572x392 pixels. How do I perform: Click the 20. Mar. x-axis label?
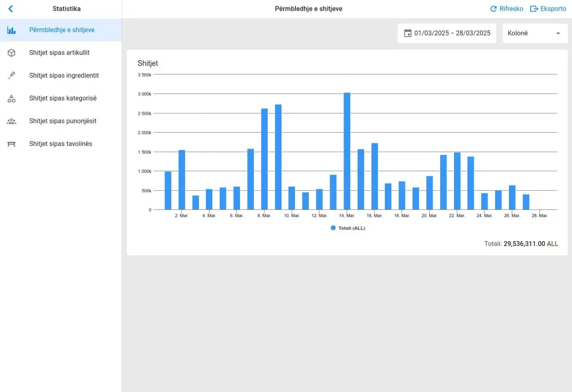(x=429, y=216)
